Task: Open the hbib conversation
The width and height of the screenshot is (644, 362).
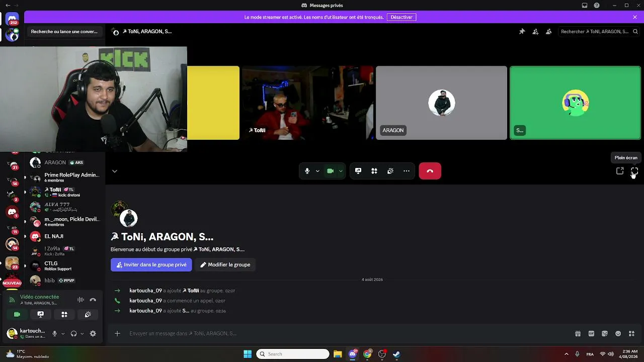Action: [65, 280]
